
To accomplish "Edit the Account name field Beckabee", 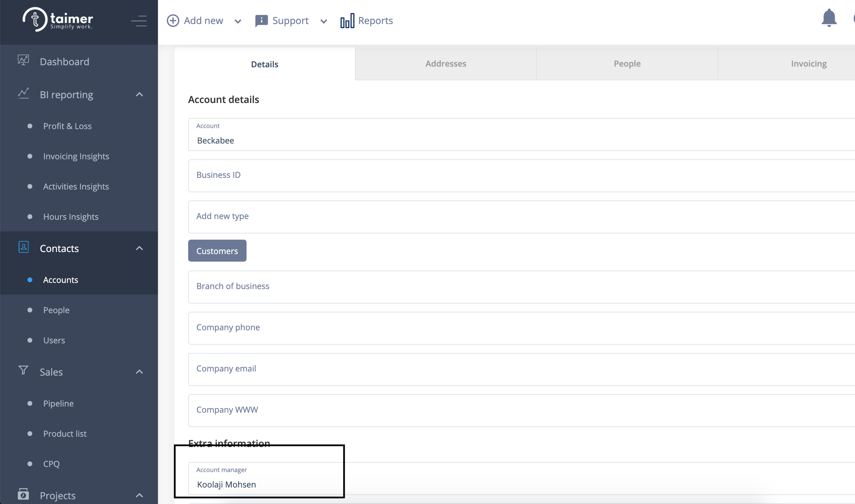I will (x=521, y=135).
